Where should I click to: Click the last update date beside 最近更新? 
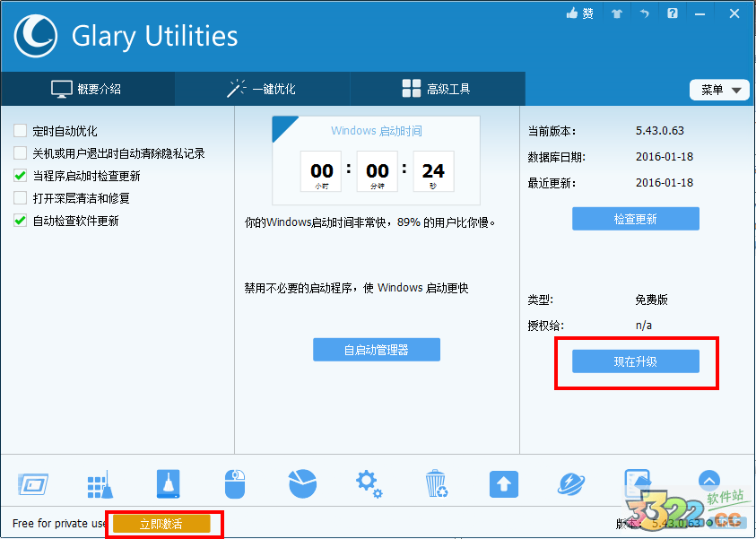click(665, 183)
